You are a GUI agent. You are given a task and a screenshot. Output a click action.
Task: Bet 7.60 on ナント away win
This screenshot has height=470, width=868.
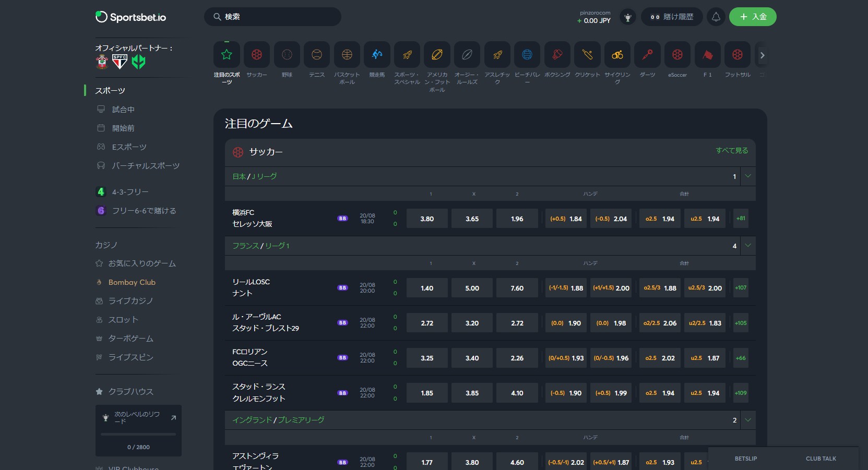point(517,288)
